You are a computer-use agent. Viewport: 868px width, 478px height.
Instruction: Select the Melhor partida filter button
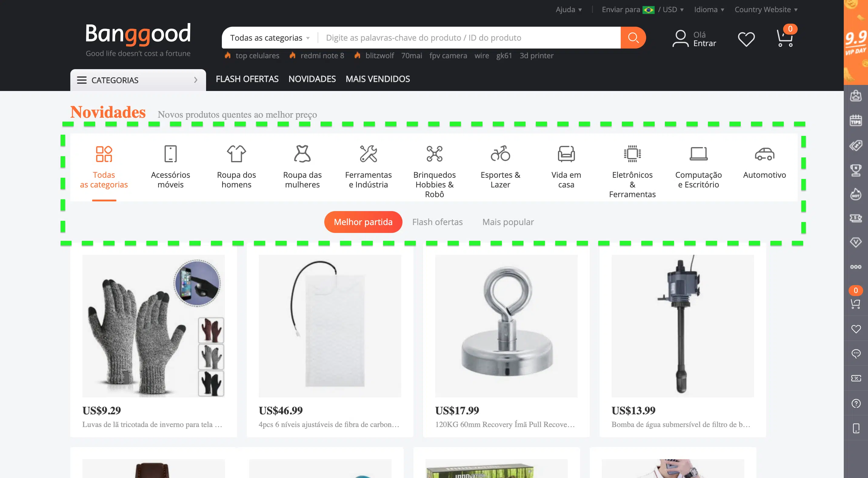click(x=363, y=221)
